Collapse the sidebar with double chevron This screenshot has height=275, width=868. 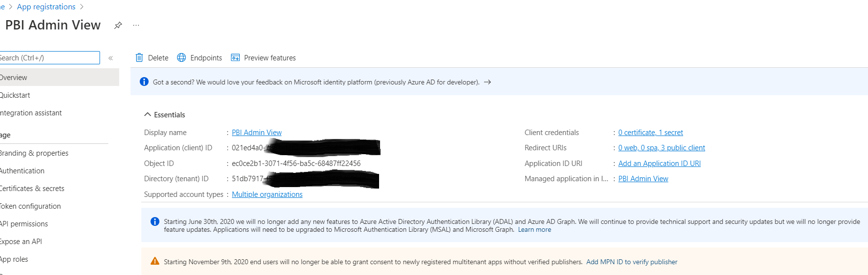(111, 58)
